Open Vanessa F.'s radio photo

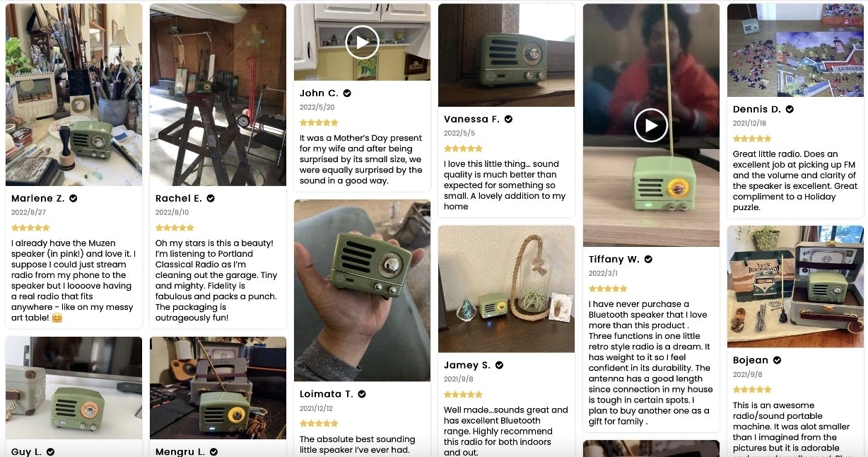pyautogui.click(x=506, y=55)
